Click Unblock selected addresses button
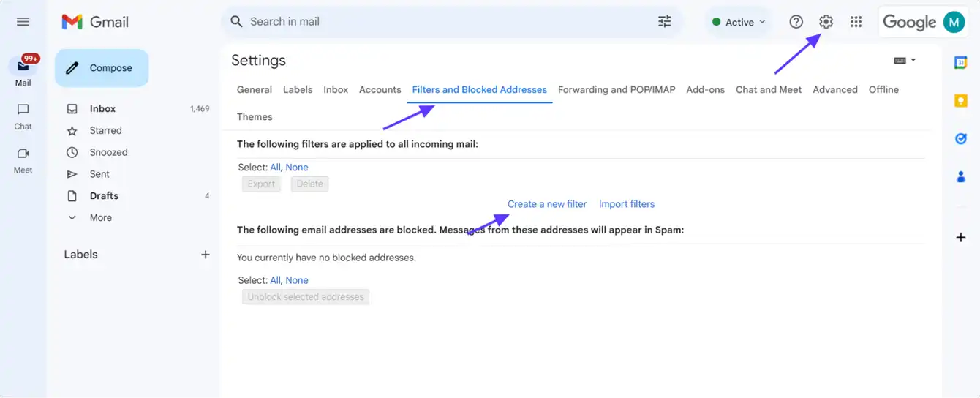This screenshot has height=398, width=980. click(x=306, y=297)
